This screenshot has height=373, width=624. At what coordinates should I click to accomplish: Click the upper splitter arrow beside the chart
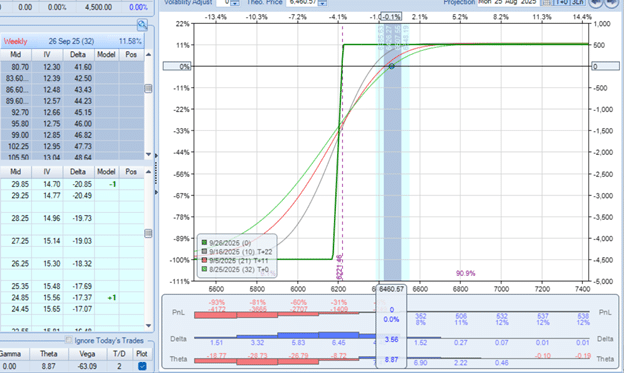click(x=156, y=156)
